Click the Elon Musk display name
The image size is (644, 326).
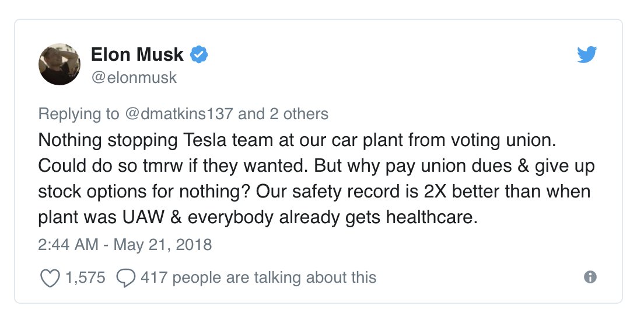(137, 54)
